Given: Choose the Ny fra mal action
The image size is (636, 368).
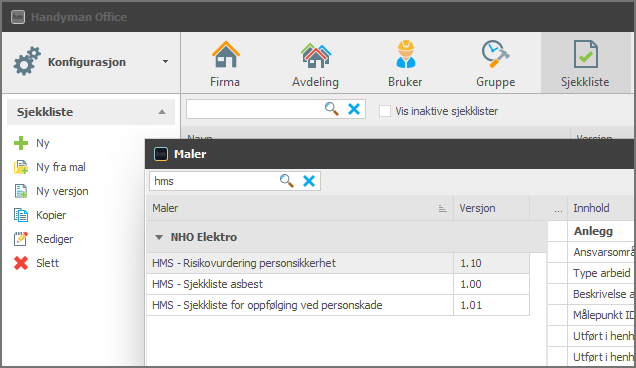Looking at the screenshot, I should (61, 167).
